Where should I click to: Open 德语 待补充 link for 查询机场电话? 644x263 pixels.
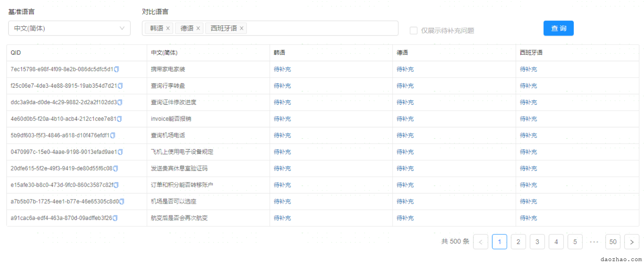(x=405, y=136)
